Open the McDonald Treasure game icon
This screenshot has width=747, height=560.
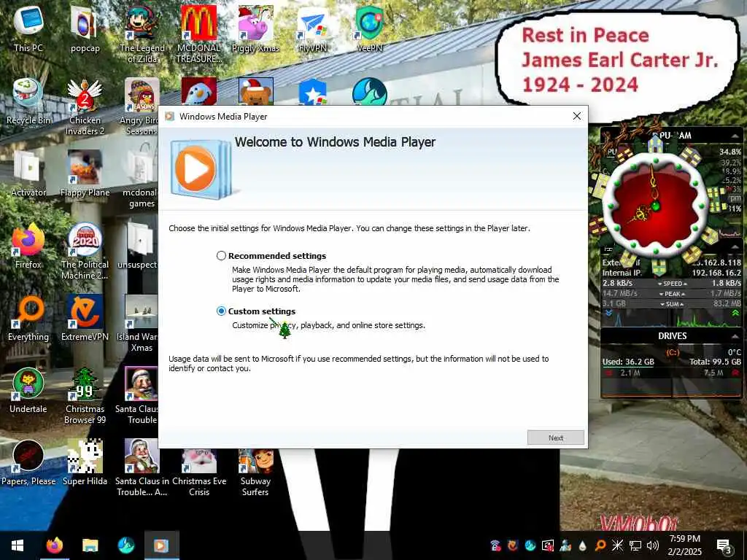coord(198,34)
